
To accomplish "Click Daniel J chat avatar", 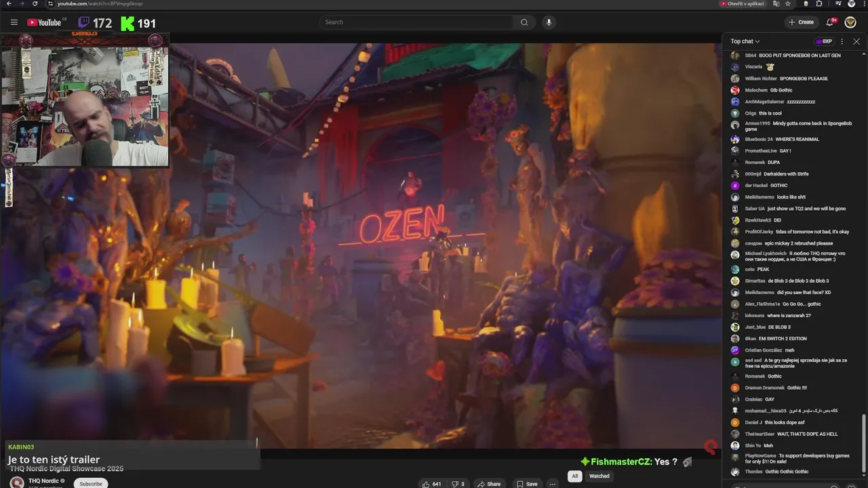I will tap(734, 422).
